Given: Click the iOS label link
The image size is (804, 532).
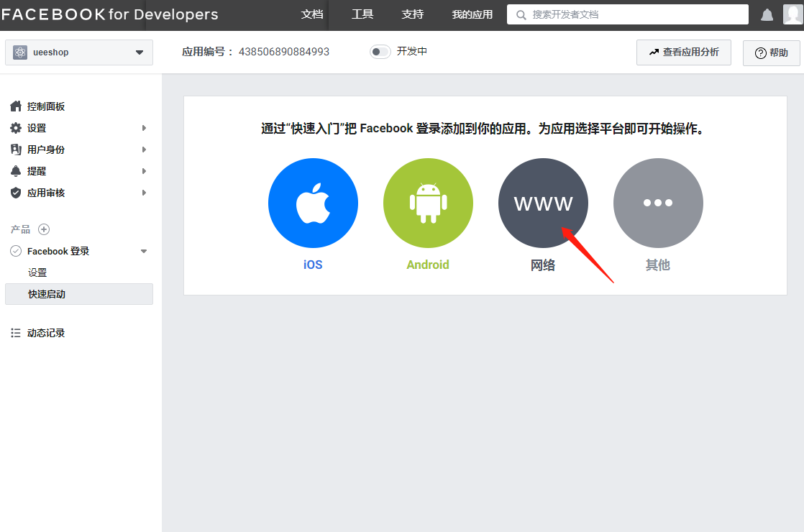Looking at the screenshot, I should click(x=313, y=265).
